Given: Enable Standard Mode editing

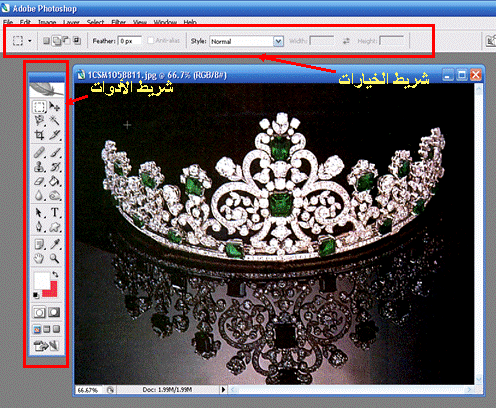Looking at the screenshot, I should coord(39,313).
